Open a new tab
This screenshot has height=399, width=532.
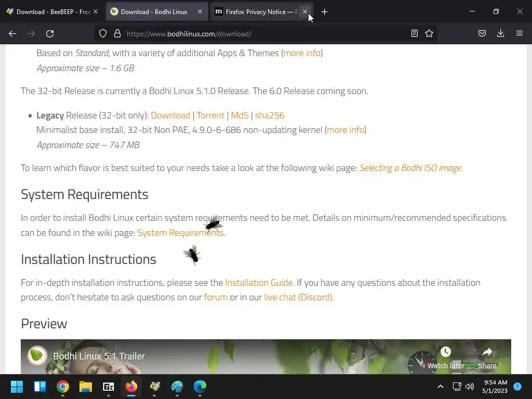(324, 12)
